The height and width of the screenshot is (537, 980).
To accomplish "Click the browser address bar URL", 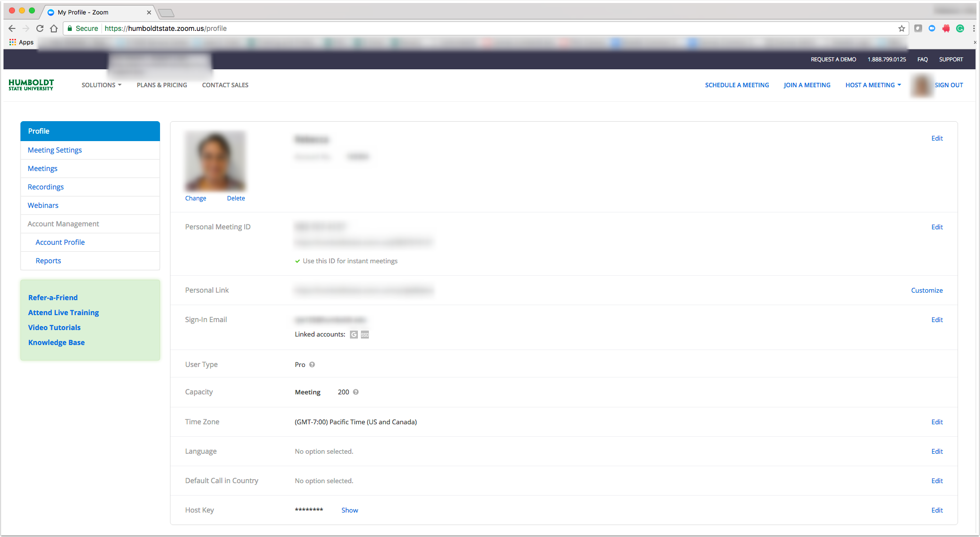I will click(x=165, y=28).
